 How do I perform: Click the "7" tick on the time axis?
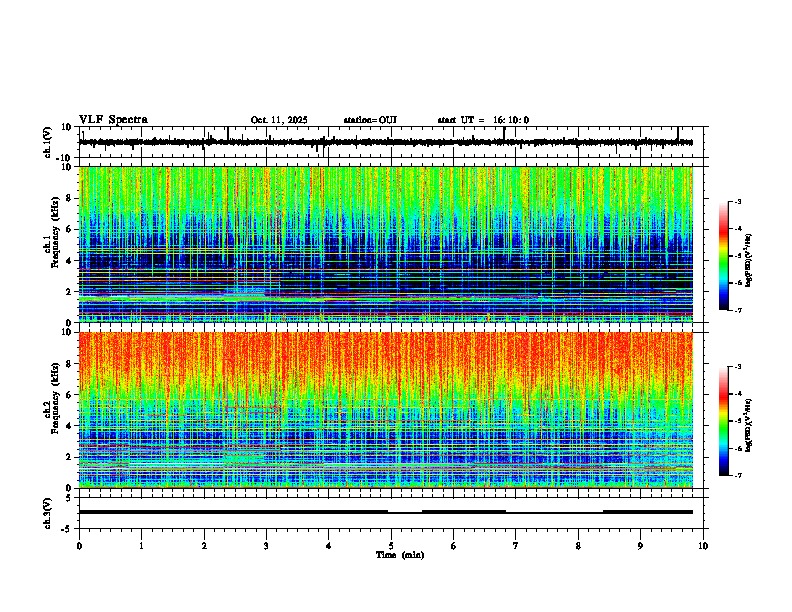(516, 546)
